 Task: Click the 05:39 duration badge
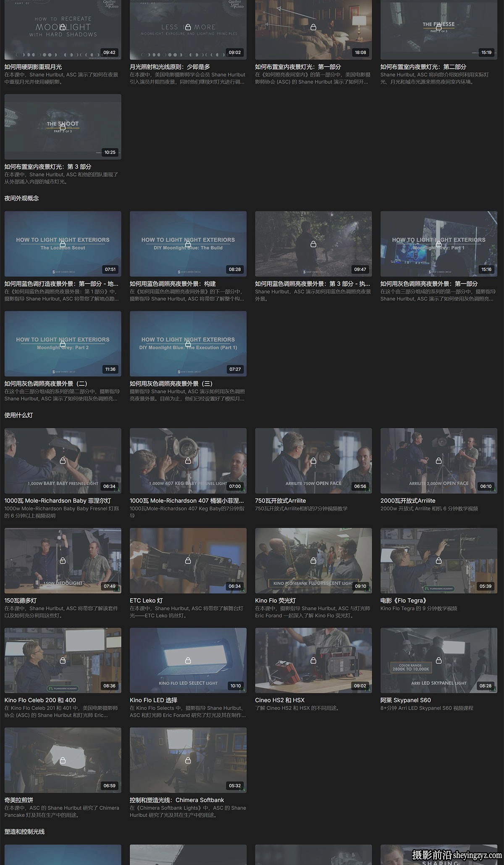tap(486, 586)
